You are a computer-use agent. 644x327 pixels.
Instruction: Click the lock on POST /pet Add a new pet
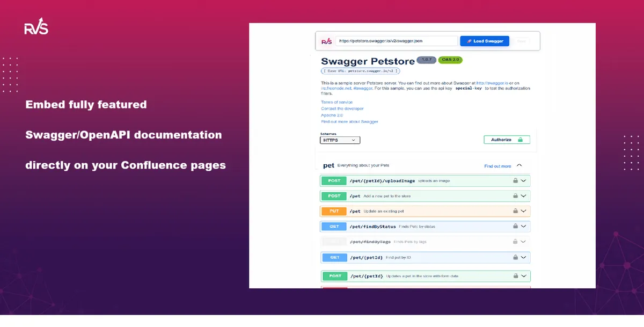click(x=515, y=196)
